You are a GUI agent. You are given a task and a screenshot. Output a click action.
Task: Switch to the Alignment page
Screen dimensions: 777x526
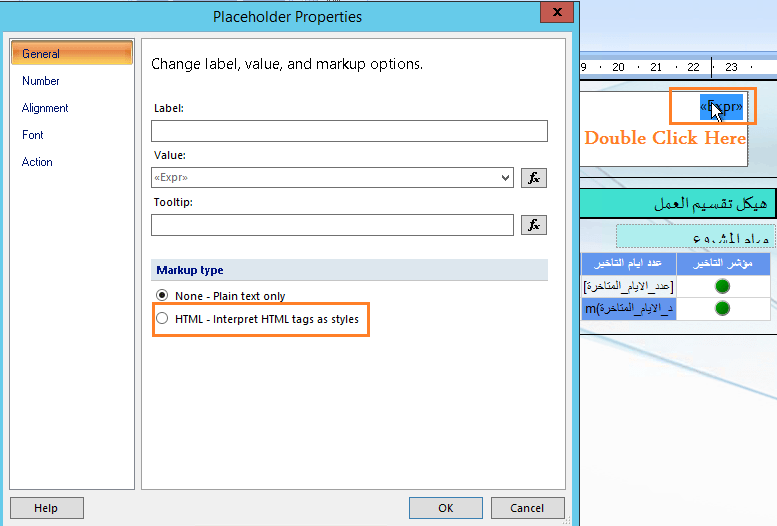click(x=45, y=108)
